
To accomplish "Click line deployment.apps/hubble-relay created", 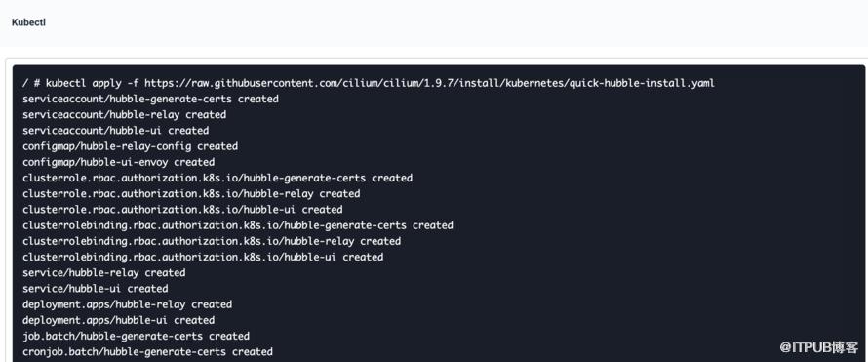I will 128,304.
